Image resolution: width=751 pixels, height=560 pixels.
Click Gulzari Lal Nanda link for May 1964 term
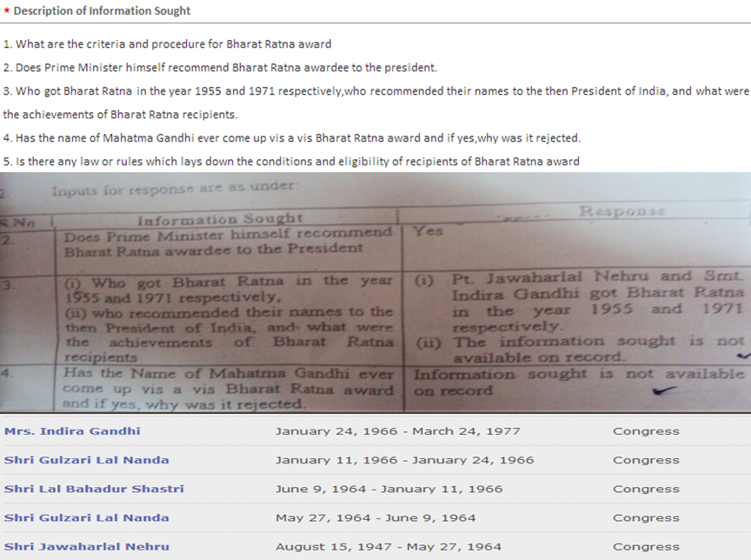(87, 518)
